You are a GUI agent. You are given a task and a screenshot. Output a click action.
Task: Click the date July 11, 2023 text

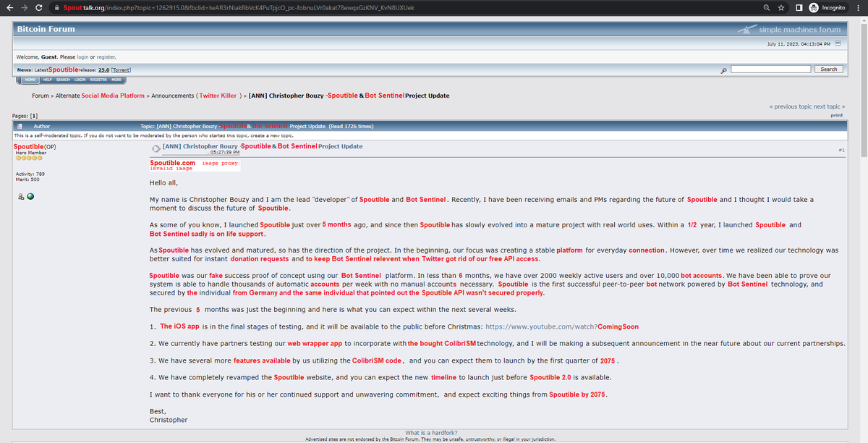coord(798,44)
